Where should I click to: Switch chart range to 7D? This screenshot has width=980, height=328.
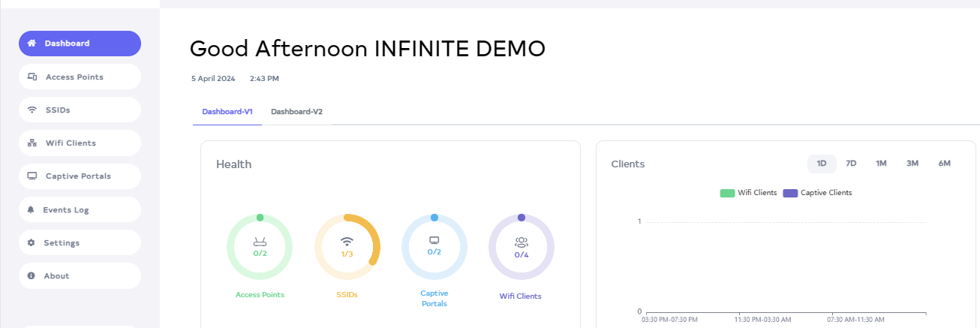tap(851, 164)
